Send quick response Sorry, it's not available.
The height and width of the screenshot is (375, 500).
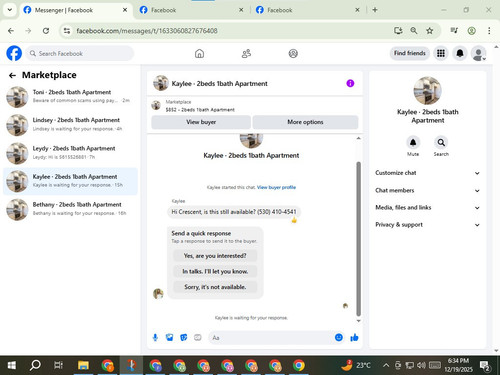pos(215,287)
